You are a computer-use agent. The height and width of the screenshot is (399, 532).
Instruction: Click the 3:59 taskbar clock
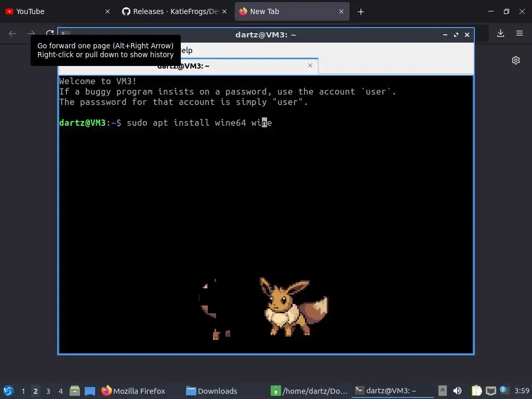pos(522,391)
